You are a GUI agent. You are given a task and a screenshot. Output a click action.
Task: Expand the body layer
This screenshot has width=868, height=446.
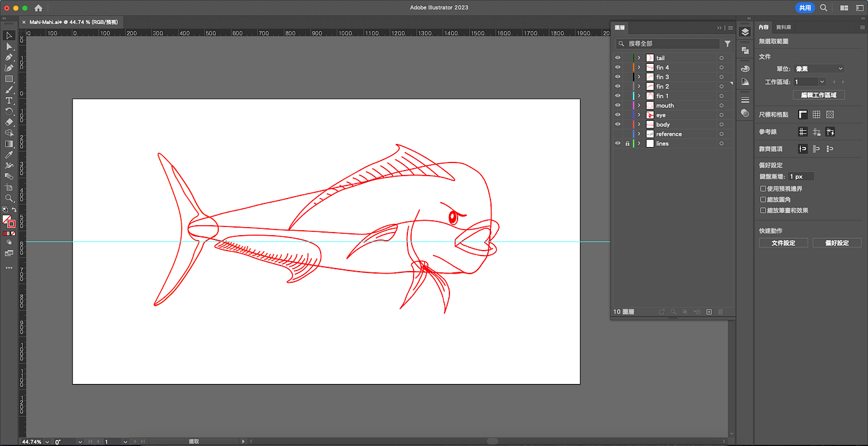tap(639, 125)
